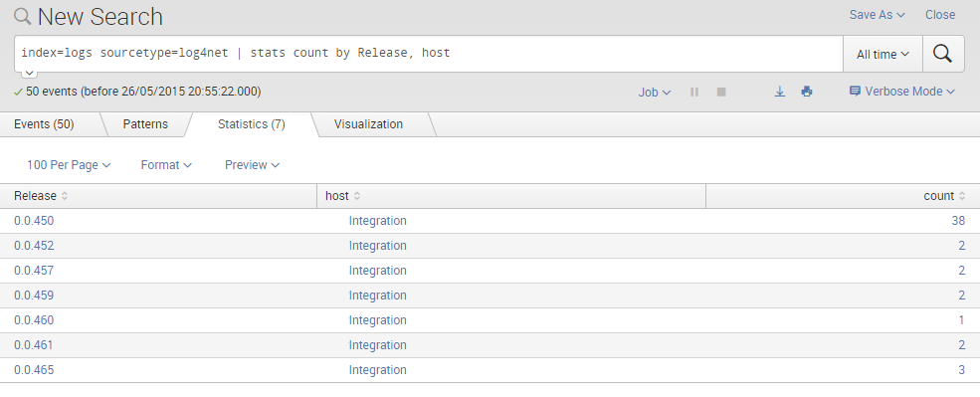
Task: Click count 3 in 0.0.465 row
Action: point(962,370)
